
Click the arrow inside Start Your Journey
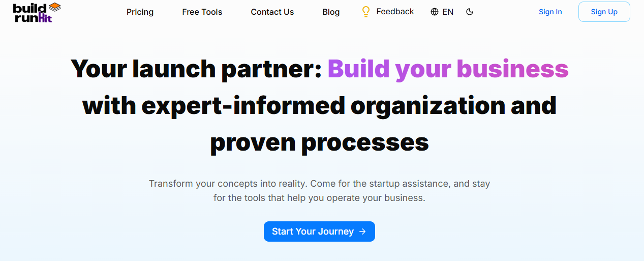tap(362, 231)
